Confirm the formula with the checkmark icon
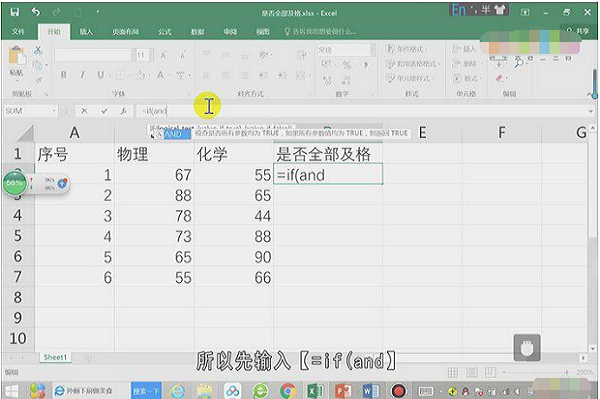600x399 pixels. pos(104,111)
